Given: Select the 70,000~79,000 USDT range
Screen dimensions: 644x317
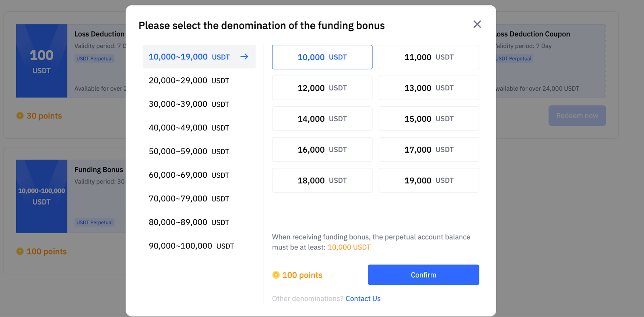Looking at the screenshot, I should [189, 199].
